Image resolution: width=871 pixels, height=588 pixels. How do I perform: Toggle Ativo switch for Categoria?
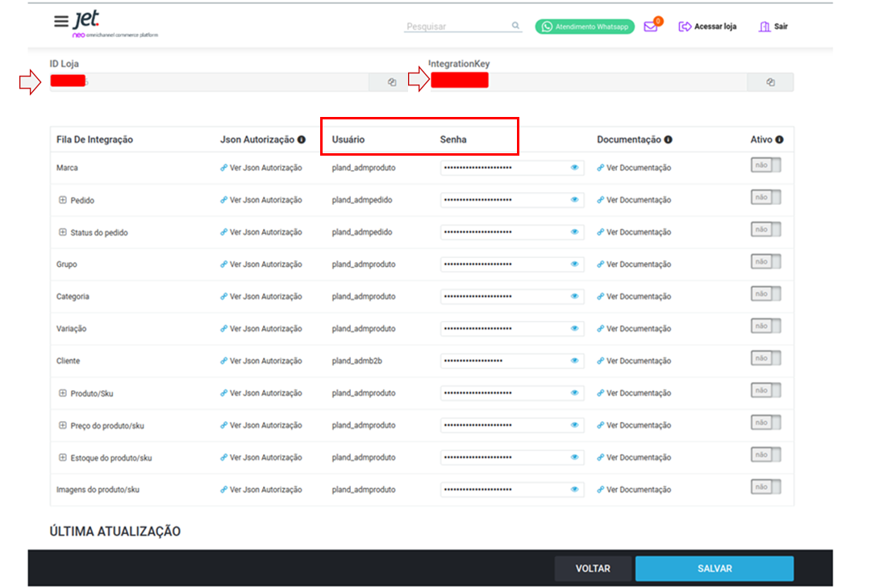pyautogui.click(x=765, y=294)
